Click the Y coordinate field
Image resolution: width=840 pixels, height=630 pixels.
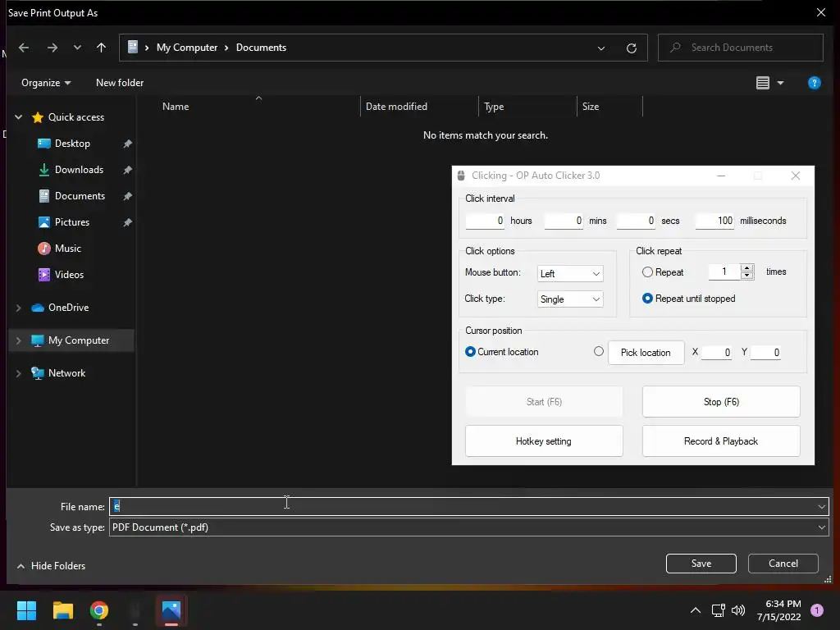point(765,353)
